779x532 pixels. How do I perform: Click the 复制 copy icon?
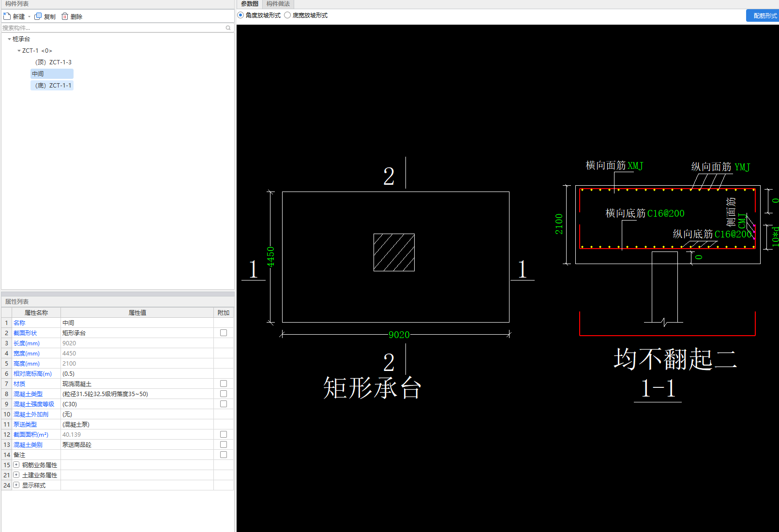coord(38,16)
